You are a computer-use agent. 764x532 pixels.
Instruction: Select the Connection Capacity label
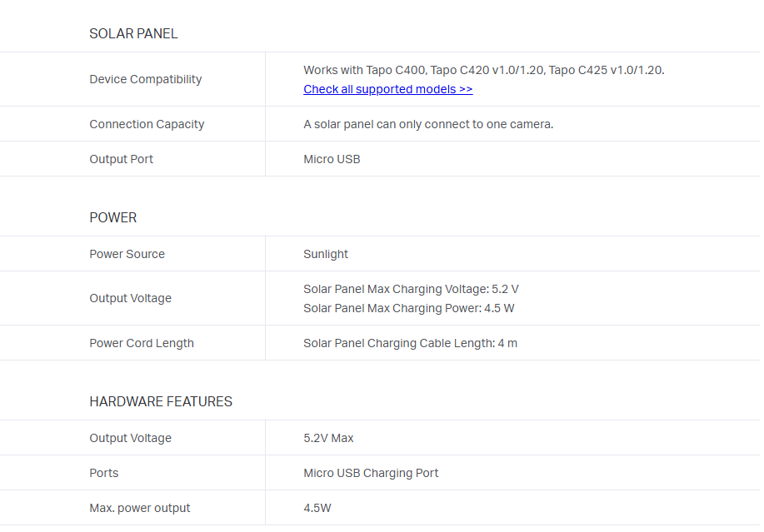(147, 124)
